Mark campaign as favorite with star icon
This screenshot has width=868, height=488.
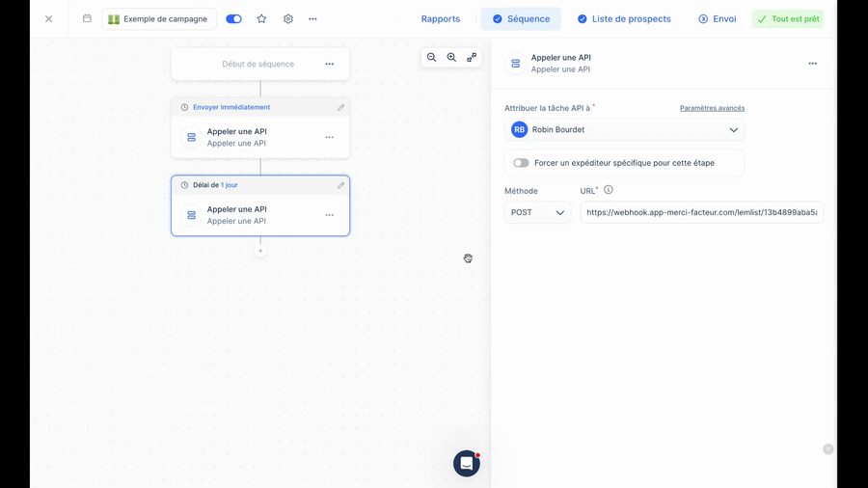(261, 19)
